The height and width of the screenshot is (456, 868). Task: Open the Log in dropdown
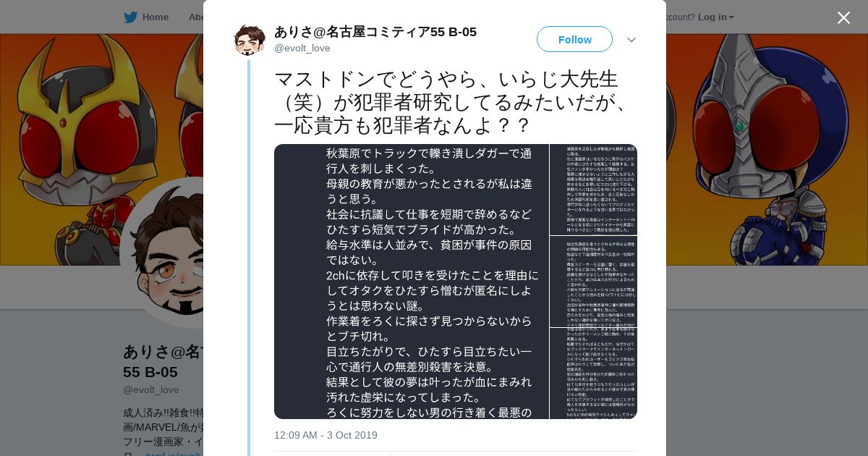click(x=715, y=17)
